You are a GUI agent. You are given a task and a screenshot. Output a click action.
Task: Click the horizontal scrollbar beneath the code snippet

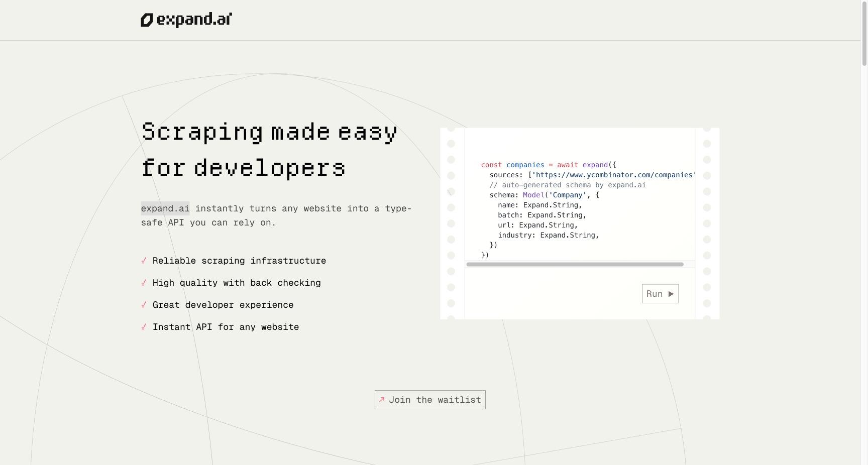(575, 264)
